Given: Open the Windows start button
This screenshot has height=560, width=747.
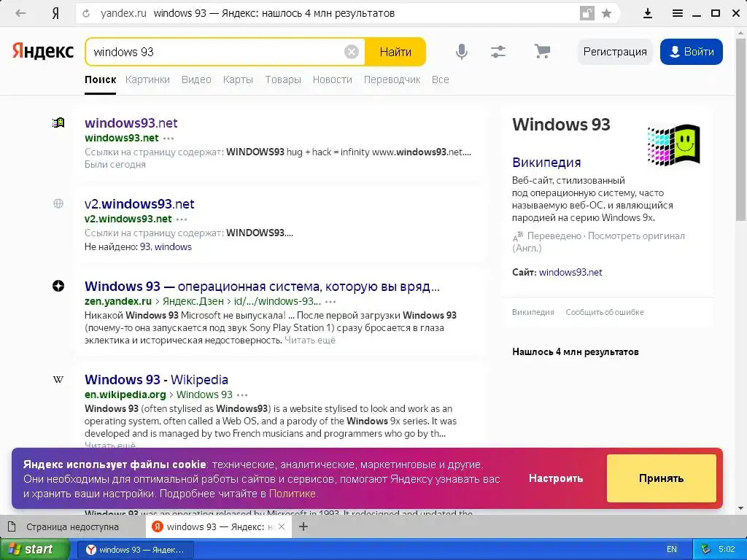Looking at the screenshot, I should [x=34, y=549].
